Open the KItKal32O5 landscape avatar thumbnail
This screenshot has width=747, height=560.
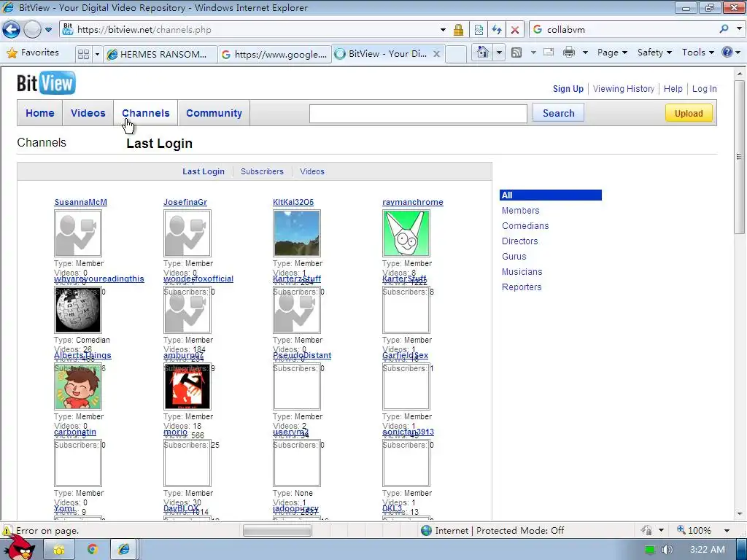point(296,233)
